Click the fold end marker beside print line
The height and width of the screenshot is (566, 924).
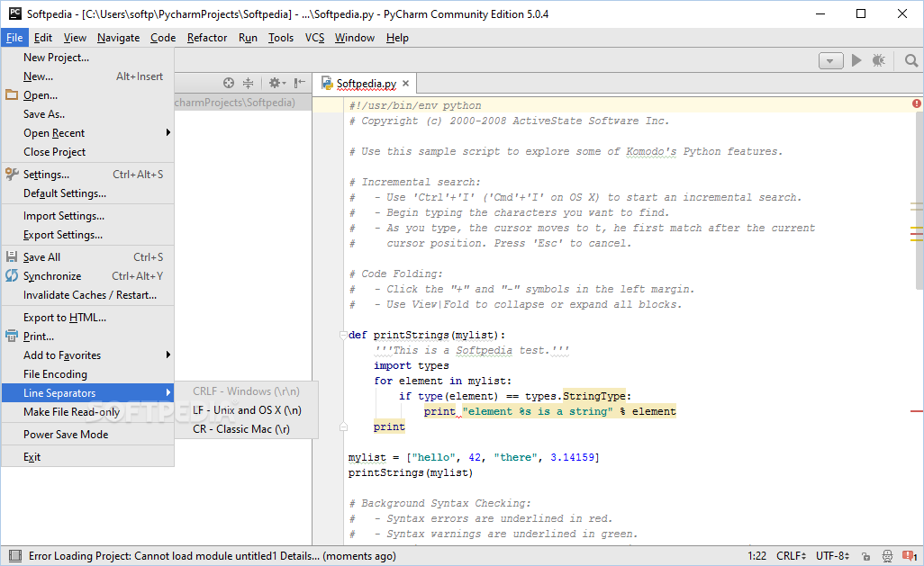tap(343, 427)
